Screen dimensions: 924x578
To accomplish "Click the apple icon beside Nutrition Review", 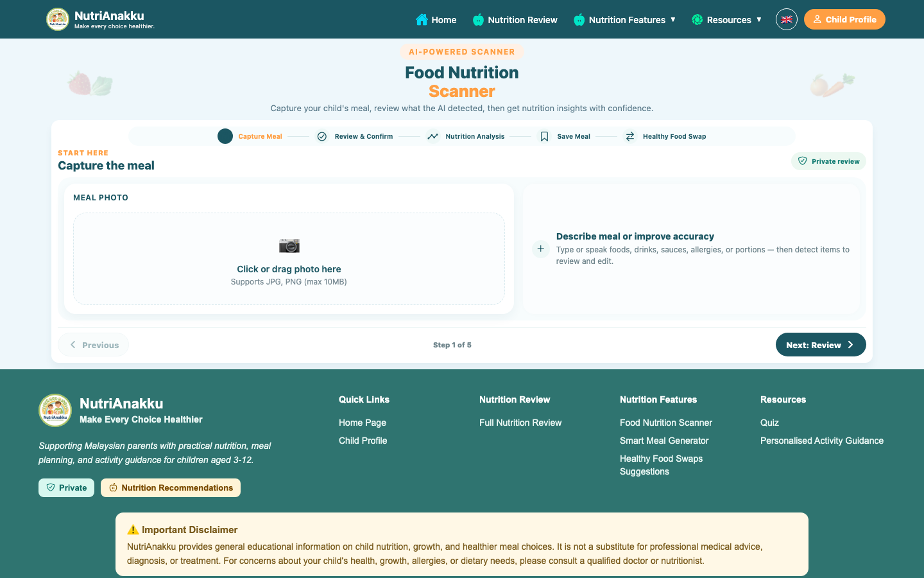I will point(478,20).
